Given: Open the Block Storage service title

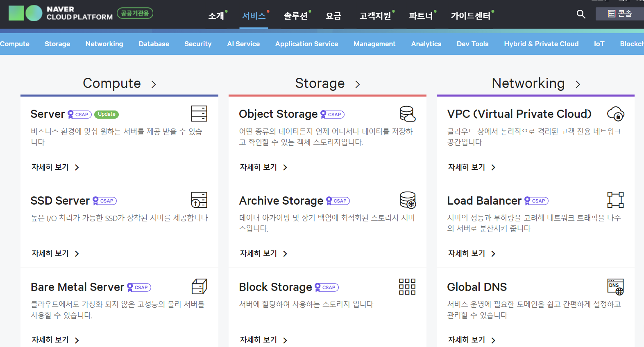Looking at the screenshot, I should pyautogui.click(x=275, y=287).
